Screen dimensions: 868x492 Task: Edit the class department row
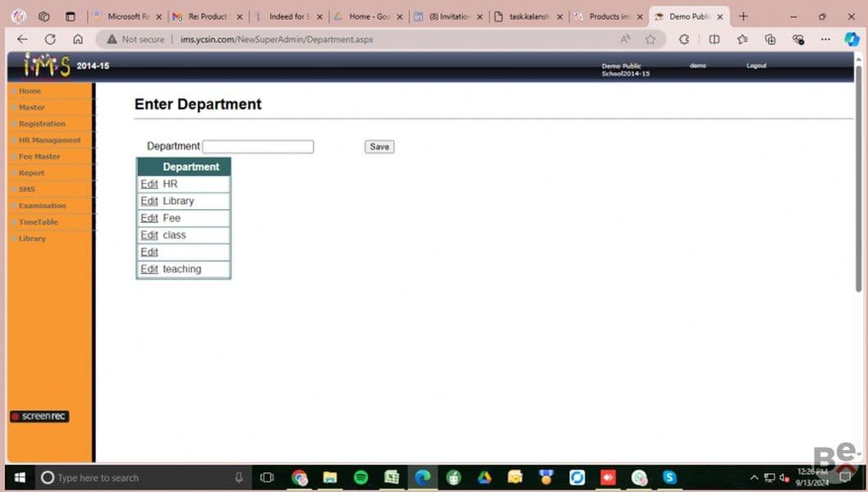[x=149, y=235]
